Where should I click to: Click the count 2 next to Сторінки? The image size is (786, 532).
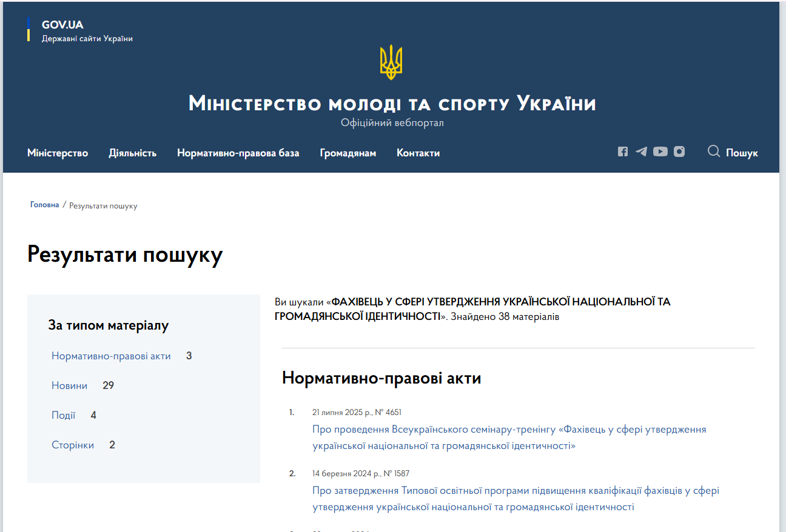coord(112,445)
